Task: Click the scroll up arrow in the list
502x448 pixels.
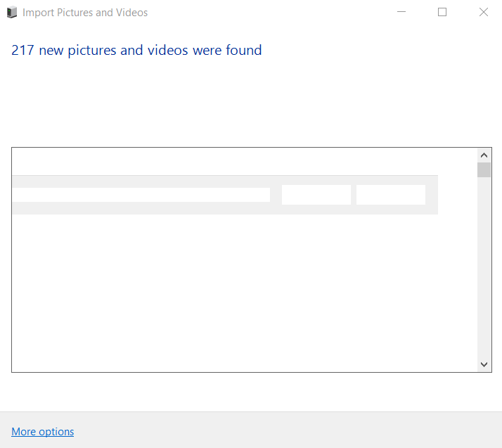Action: [484, 155]
